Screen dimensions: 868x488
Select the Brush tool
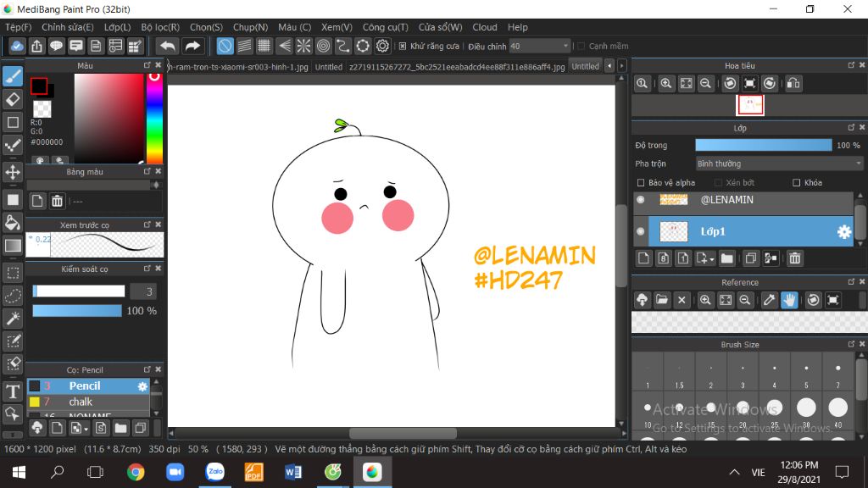pos(13,76)
